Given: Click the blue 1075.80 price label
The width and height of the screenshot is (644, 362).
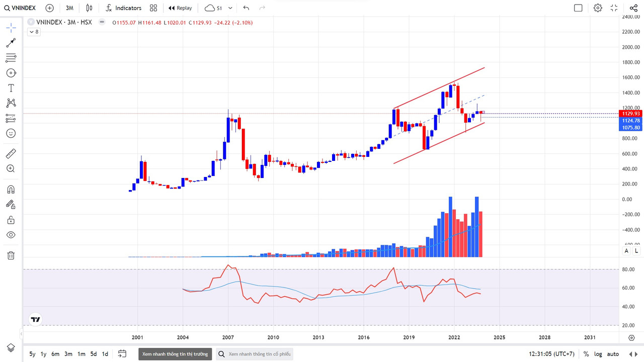Looking at the screenshot, I should click(631, 128).
